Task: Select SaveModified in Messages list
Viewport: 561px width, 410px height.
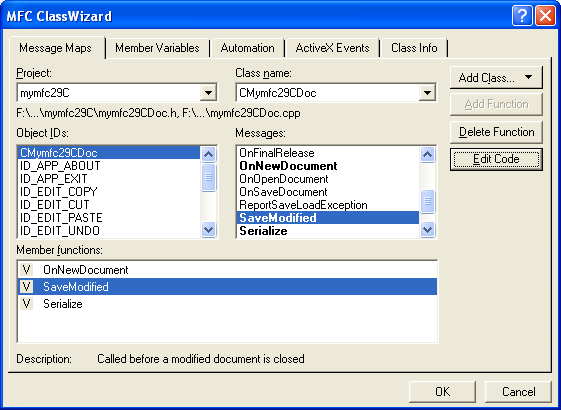Action: tap(328, 218)
